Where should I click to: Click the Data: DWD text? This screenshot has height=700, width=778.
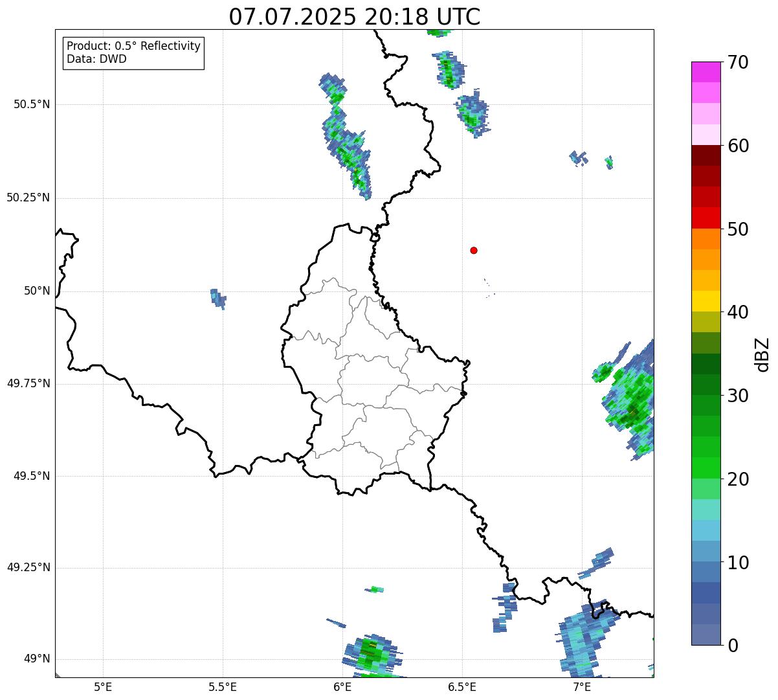(96, 59)
